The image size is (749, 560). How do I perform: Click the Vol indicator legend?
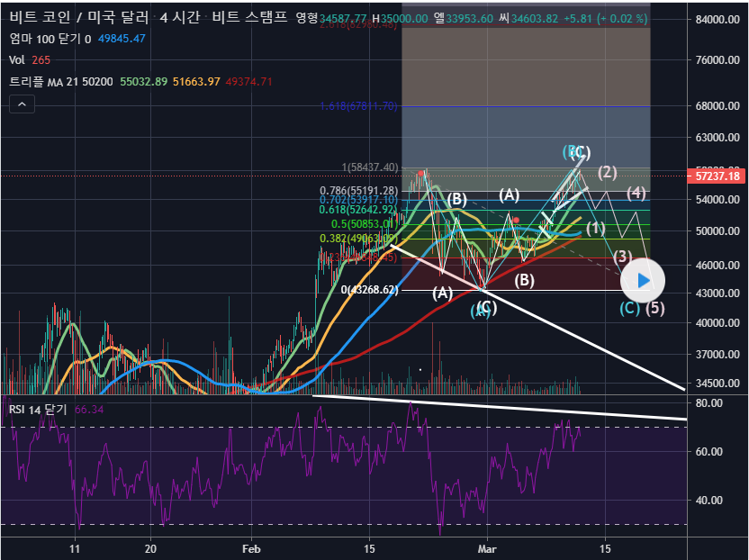[x=16, y=59]
